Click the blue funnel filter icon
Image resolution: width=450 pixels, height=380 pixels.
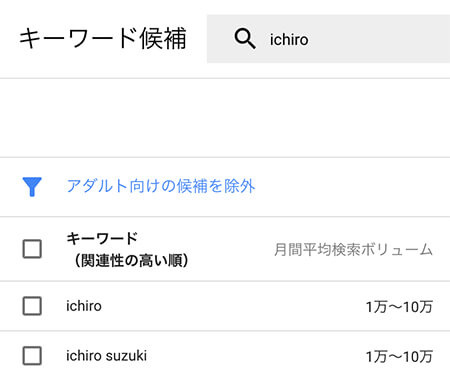pyautogui.click(x=32, y=187)
